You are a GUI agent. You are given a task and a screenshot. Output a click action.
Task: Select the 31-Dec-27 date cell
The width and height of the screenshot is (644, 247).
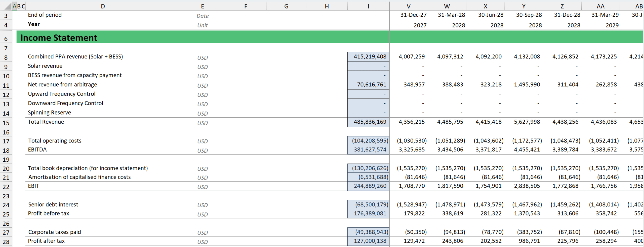point(413,15)
